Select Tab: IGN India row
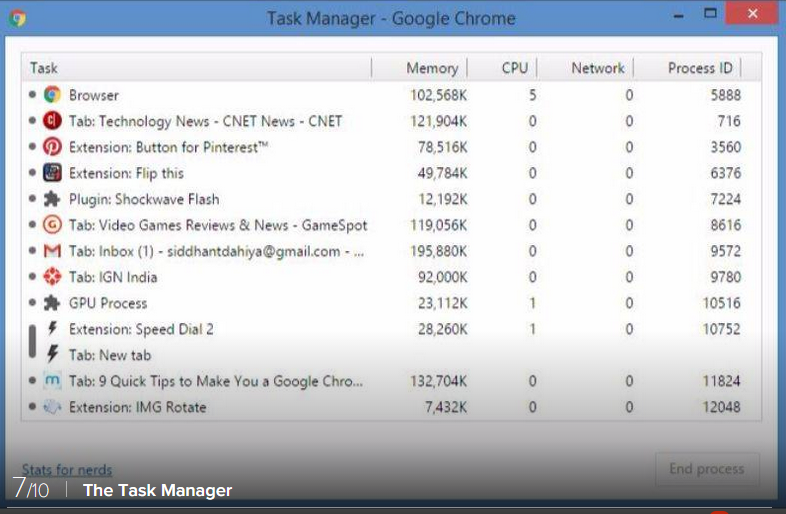The height and width of the screenshot is (514, 786). click(391, 277)
